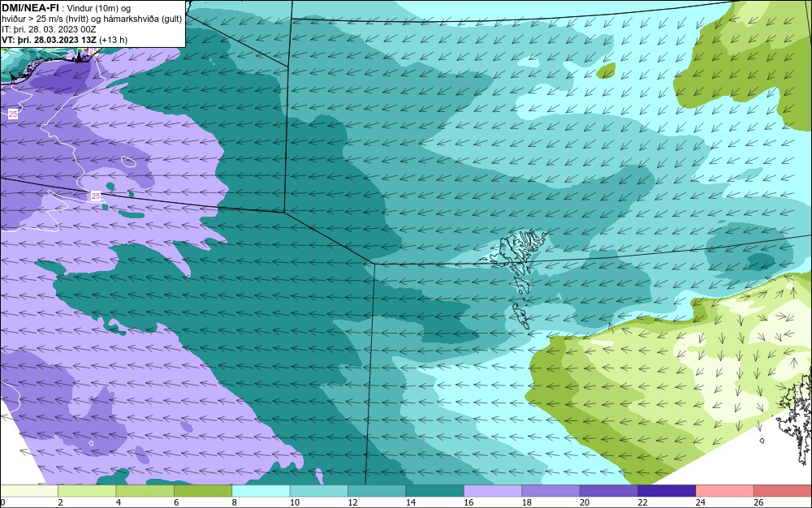
Task: Click the legend scale value 2
Action: [61, 502]
